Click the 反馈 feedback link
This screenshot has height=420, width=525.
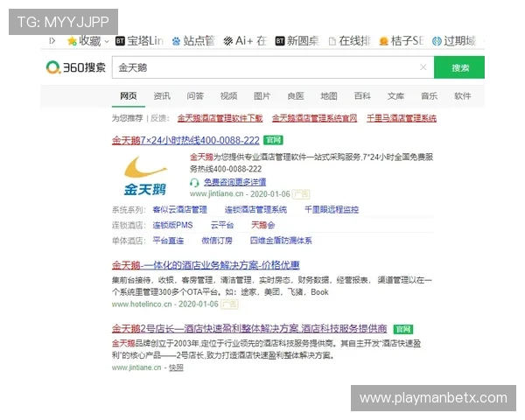(159, 118)
